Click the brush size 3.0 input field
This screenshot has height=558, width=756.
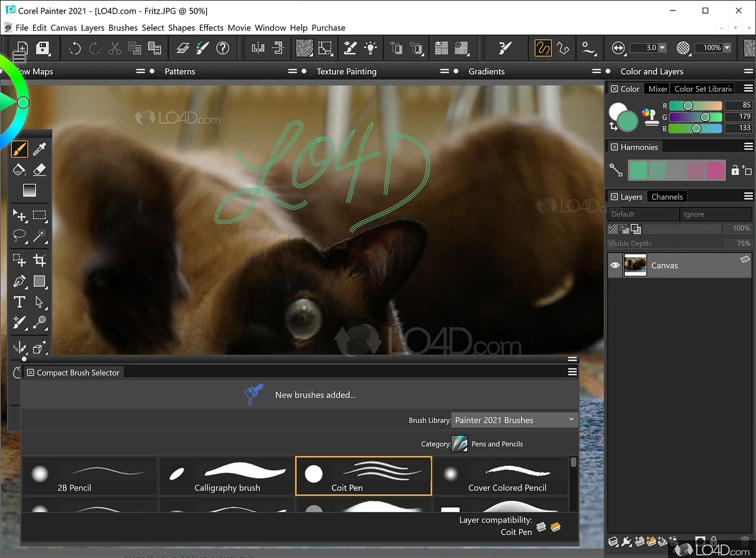pyautogui.click(x=644, y=48)
